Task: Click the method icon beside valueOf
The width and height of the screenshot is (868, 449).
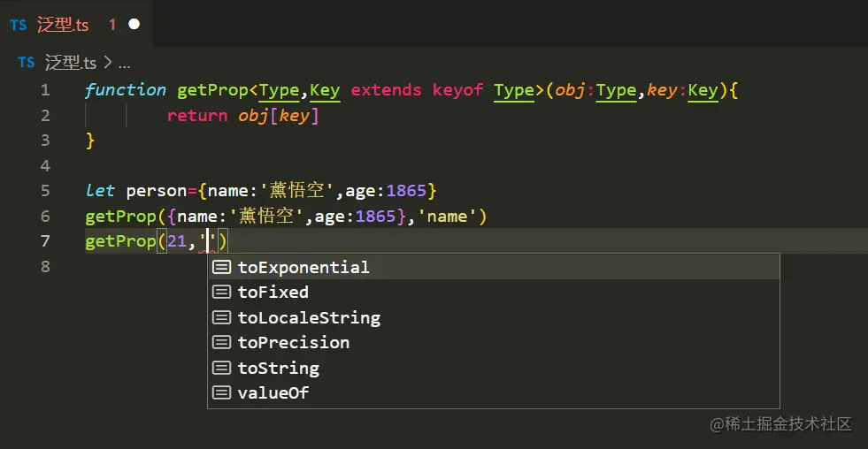Action: coord(222,393)
